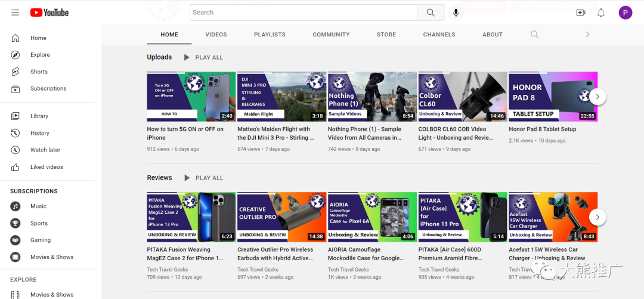
Task: Click title 'COLBOR CL60 COB Video Light'
Action: (x=456, y=133)
